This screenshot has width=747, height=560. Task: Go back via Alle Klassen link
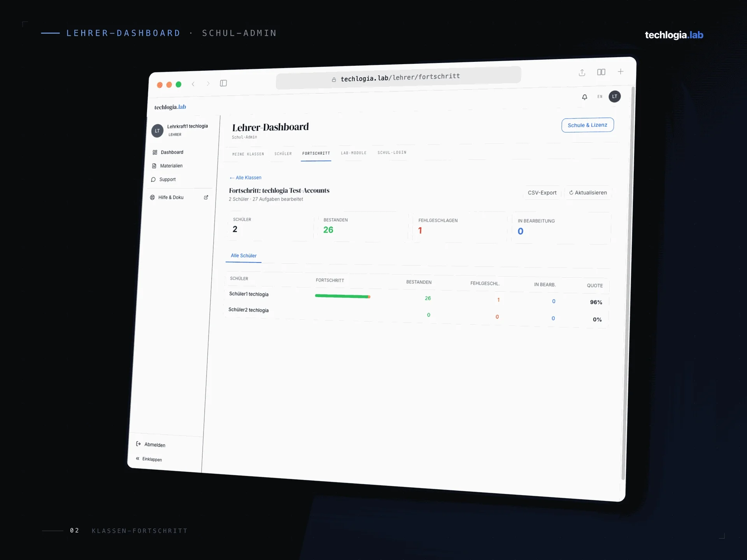[x=245, y=178]
